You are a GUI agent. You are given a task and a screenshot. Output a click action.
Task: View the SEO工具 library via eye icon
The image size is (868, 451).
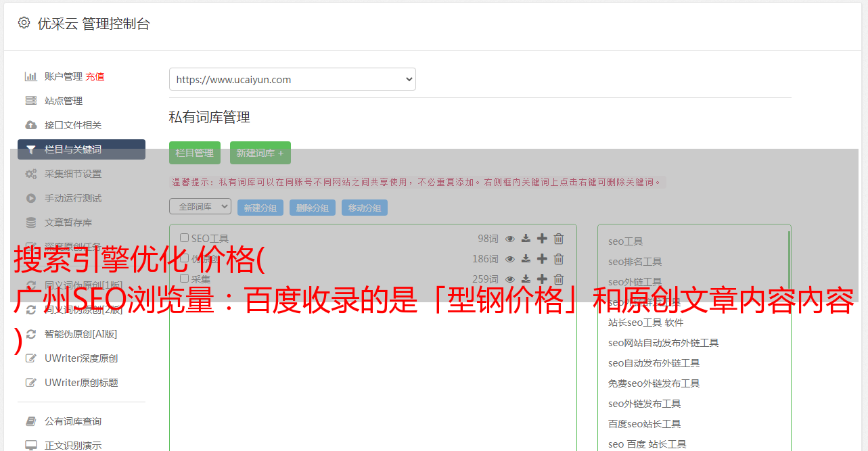(510, 239)
